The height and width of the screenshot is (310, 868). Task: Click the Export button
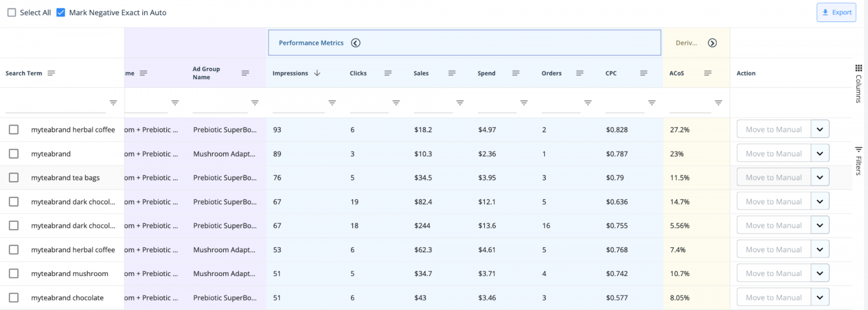pos(836,12)
